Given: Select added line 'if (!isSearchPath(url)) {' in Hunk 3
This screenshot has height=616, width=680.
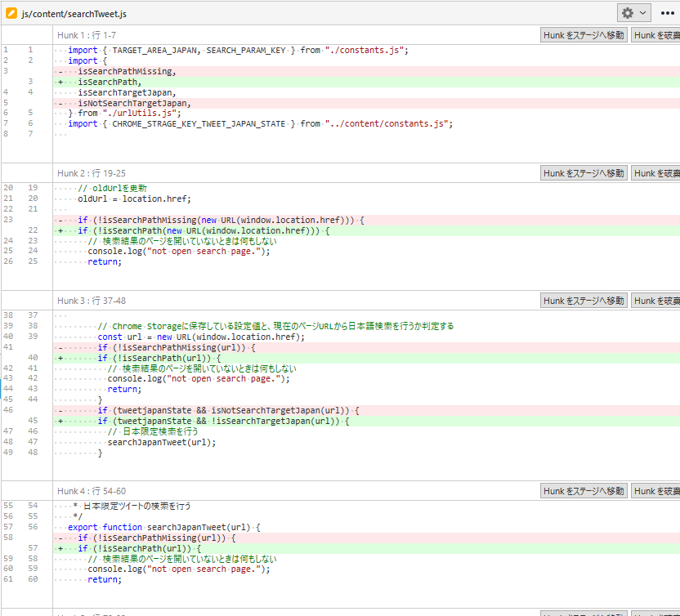Looking at the screenshot, I should point(366,358).
